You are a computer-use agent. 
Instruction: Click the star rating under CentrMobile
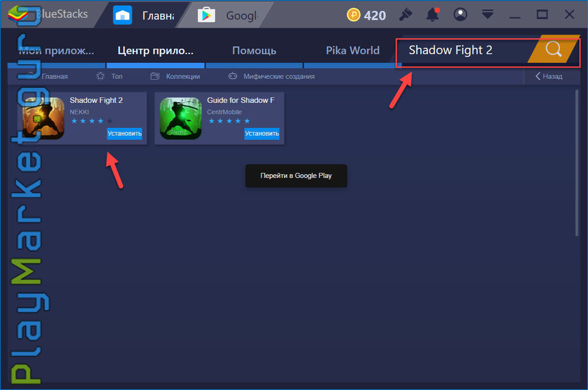click(x=229, y=121)
